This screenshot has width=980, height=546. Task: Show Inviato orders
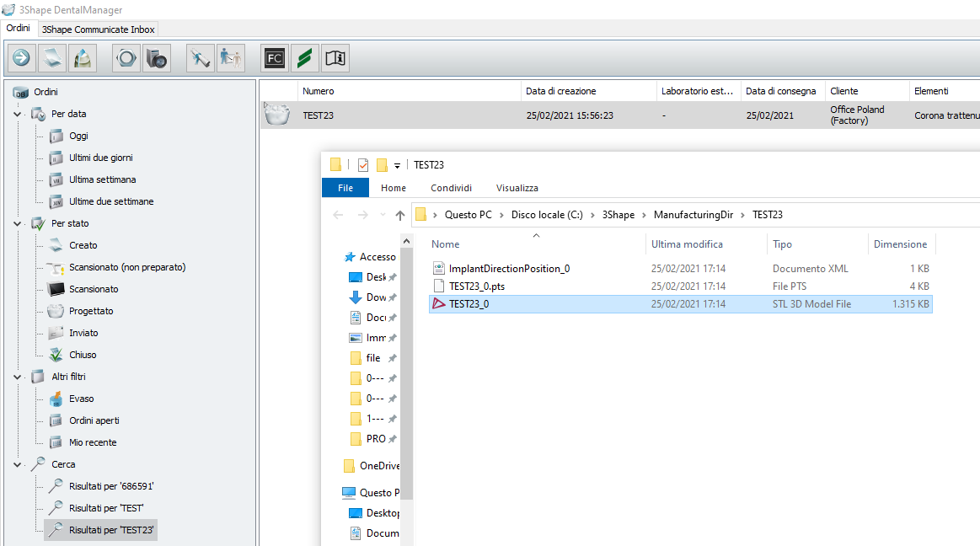83,333
